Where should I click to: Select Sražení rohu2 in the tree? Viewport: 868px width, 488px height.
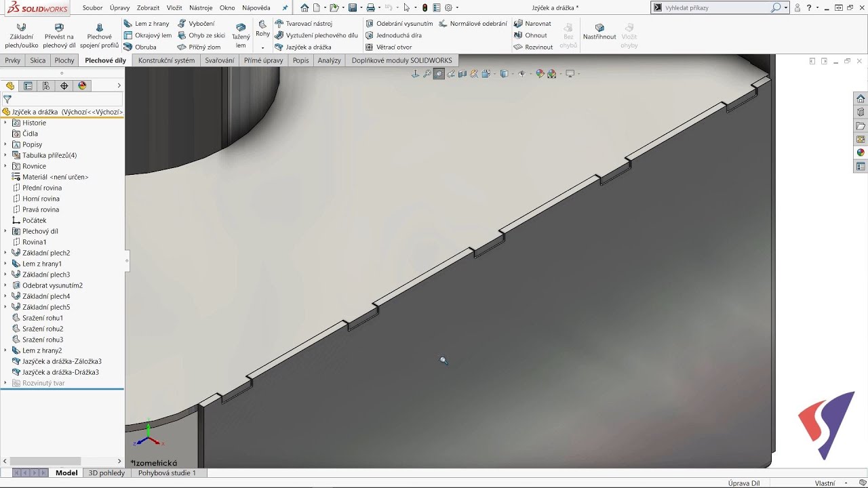coord(38,329)
